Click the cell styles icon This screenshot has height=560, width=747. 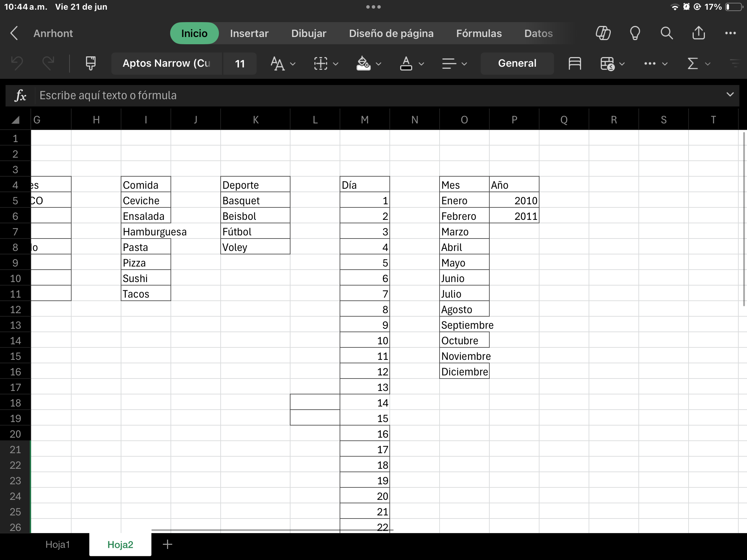574,64
